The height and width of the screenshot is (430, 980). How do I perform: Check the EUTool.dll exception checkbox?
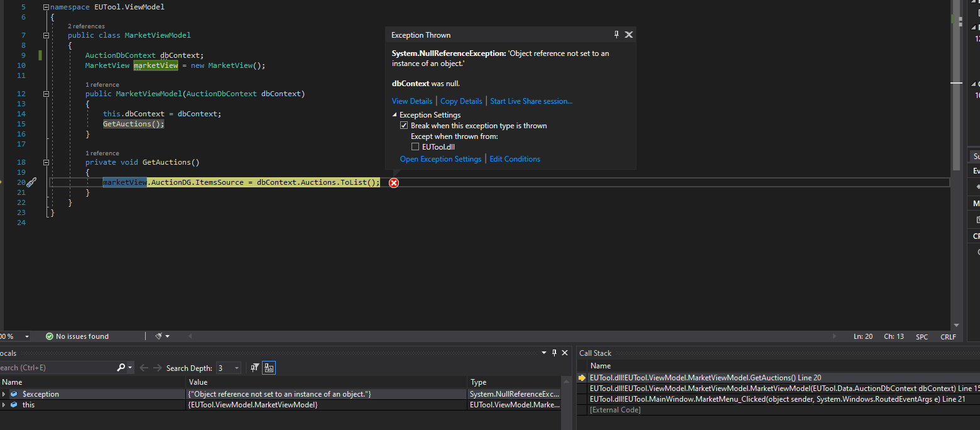(415, 147)
